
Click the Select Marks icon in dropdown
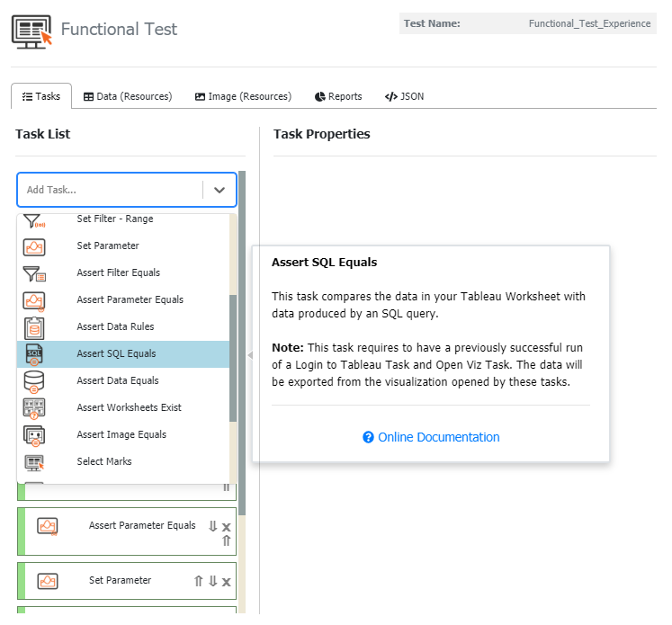[34, 462]
